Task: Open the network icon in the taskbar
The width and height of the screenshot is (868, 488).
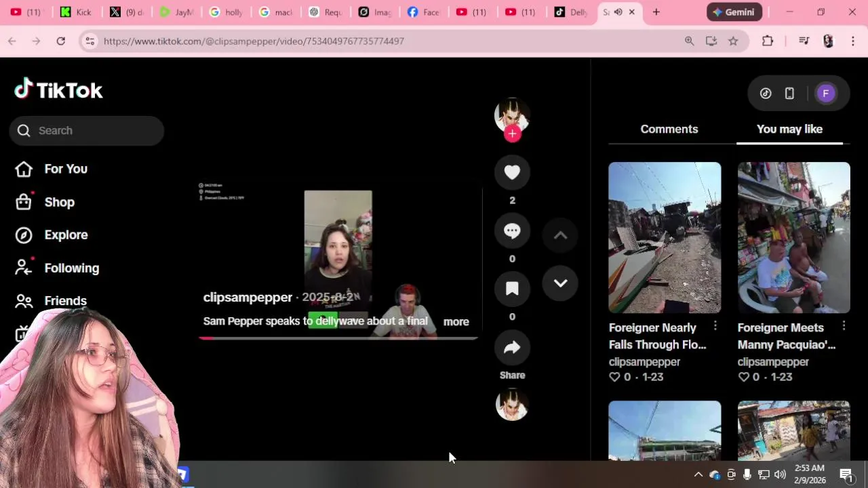Action: coord(764,474)
